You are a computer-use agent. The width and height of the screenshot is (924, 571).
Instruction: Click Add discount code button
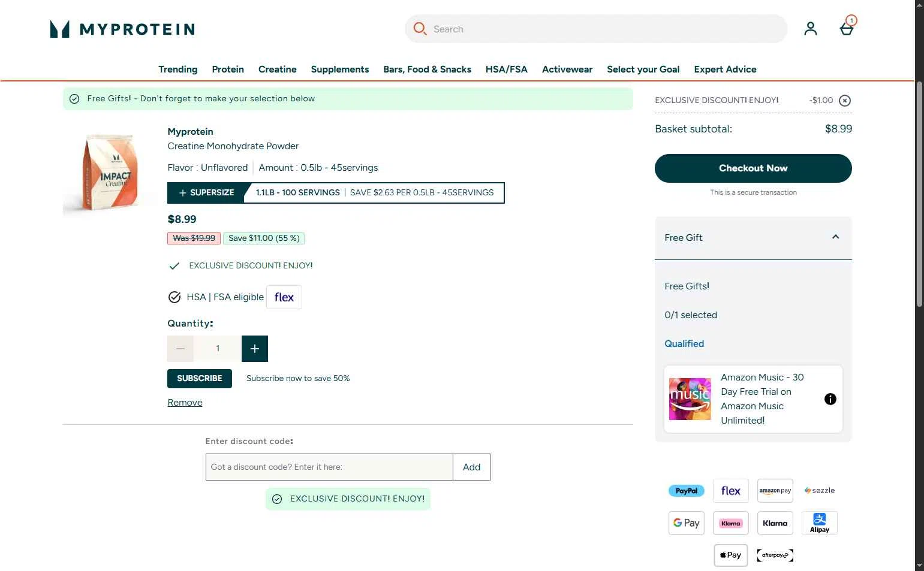471,467
